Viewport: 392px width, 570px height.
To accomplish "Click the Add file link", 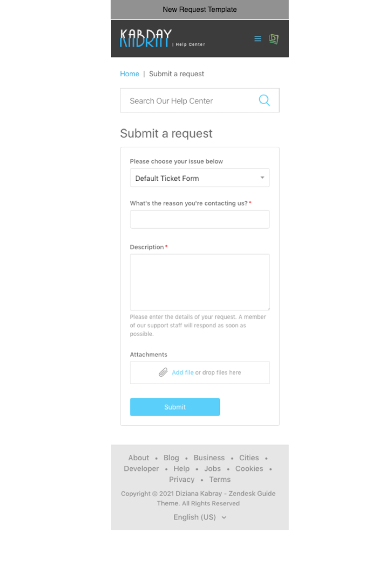I will click(183, 373).
